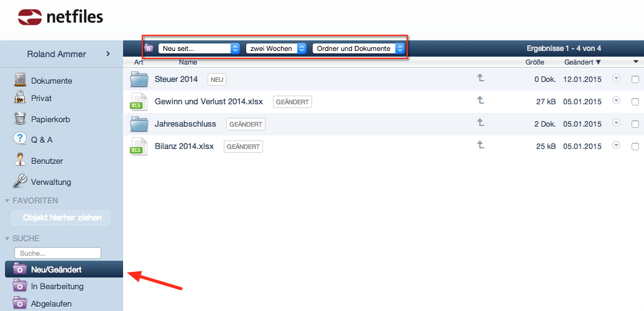Expand the 'zwei Wochen' time range dropdown
The width and height of the screenshot is (644, 311).
point(277,48)
